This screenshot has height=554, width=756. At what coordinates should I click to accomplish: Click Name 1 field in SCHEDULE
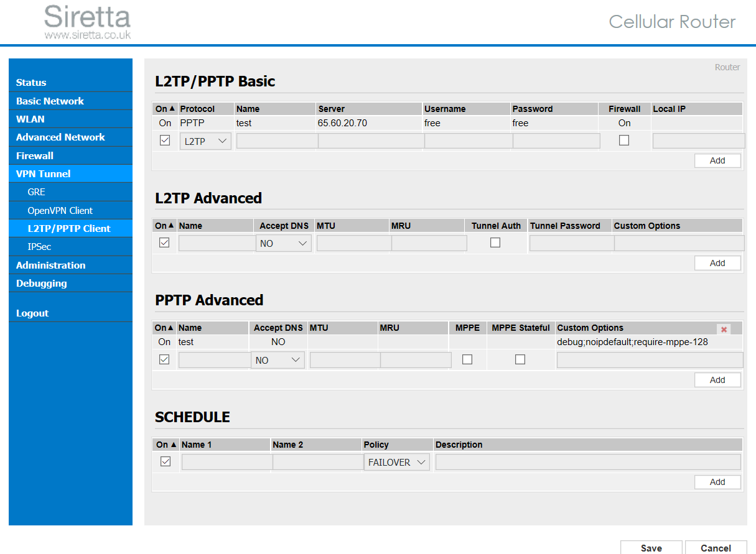click(x=227, y=461)
